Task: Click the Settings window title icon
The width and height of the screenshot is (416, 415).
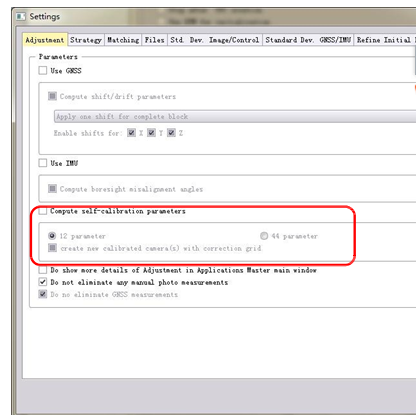Action: [x=21, y=16]
